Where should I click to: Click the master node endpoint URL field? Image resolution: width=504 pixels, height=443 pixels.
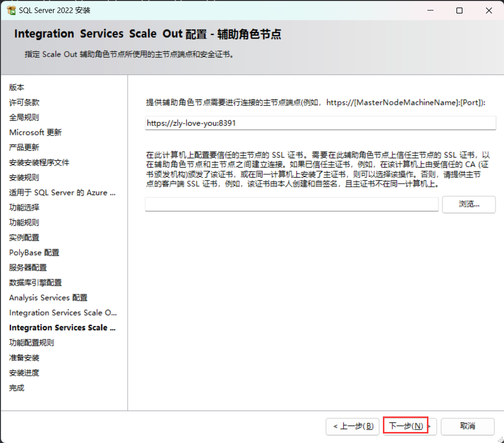(x=320, y=123)
